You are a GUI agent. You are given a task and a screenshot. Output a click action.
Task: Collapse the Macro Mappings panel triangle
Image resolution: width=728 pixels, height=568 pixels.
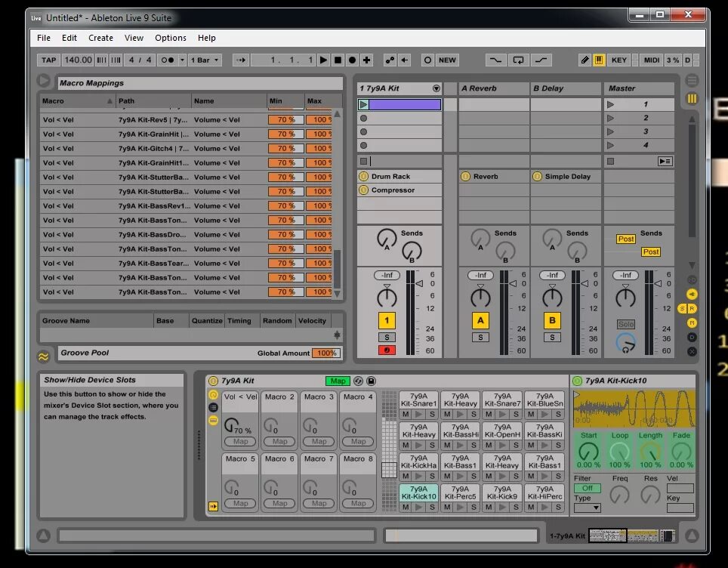tap(44, 82)
